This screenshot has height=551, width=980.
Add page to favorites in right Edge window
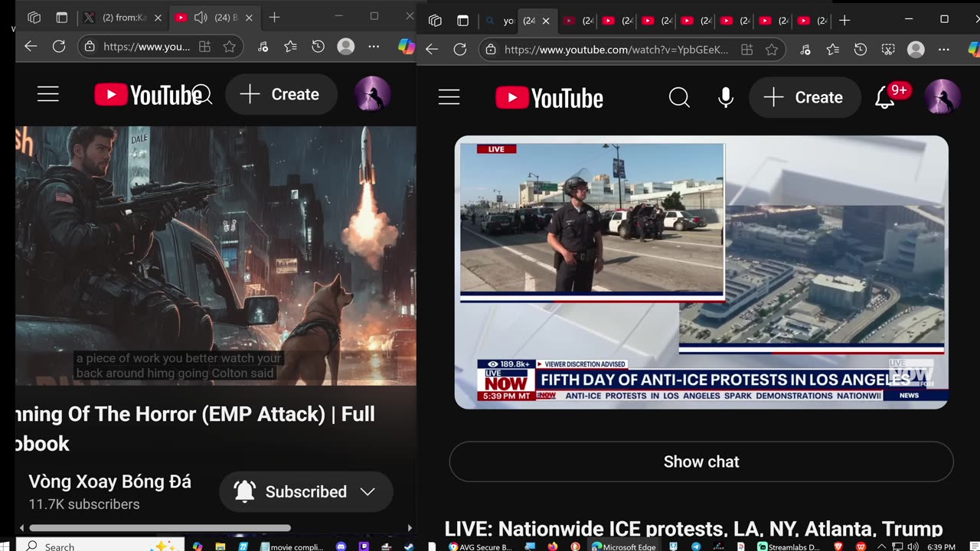pos(772,50)
